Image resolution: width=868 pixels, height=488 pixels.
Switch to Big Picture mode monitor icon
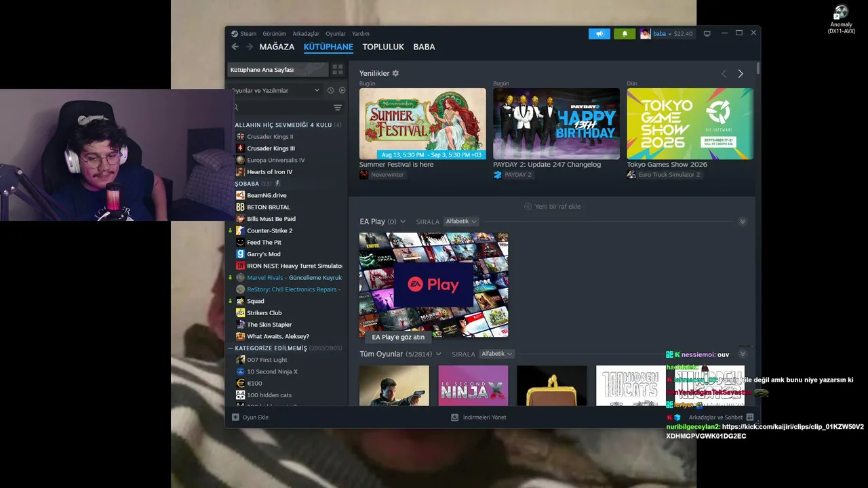point(707,33)
